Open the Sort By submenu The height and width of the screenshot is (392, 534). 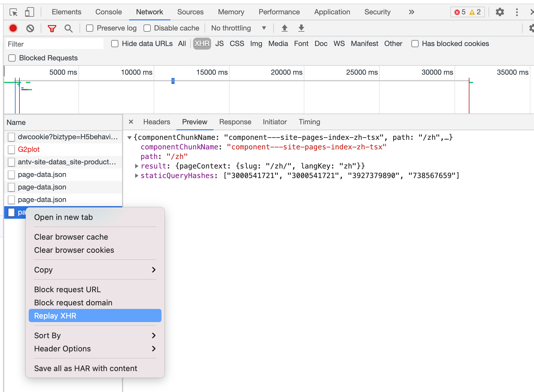[95, 336]
